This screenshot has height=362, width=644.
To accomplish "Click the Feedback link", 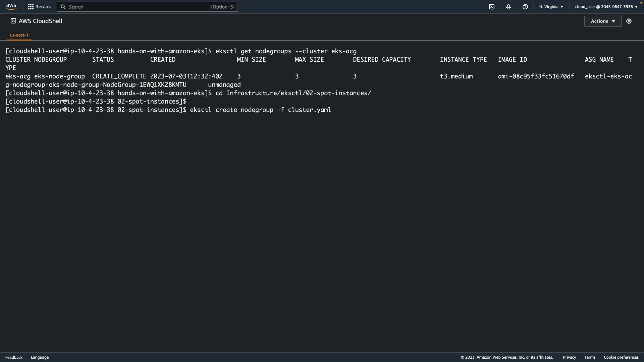I will [x=14, y=357].
